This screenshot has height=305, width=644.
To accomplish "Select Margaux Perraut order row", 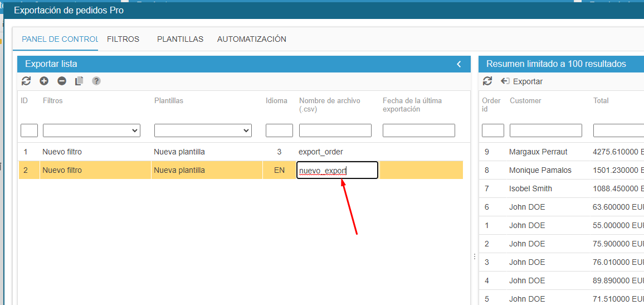I will [538, 152].
